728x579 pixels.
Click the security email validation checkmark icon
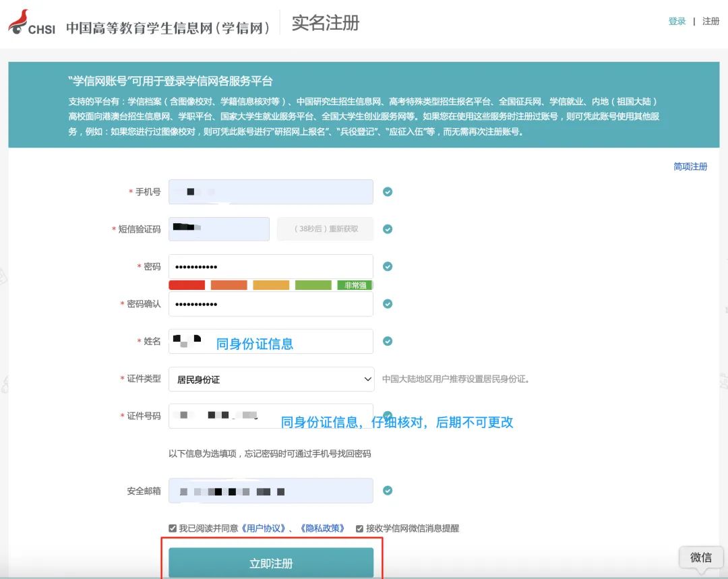click(x=388, y=491)
